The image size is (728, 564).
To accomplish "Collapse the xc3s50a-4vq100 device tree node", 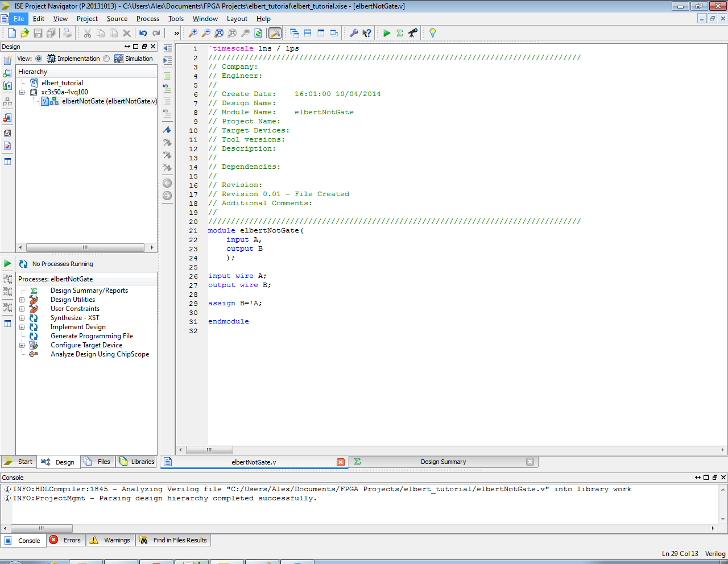I will point(22,92).
